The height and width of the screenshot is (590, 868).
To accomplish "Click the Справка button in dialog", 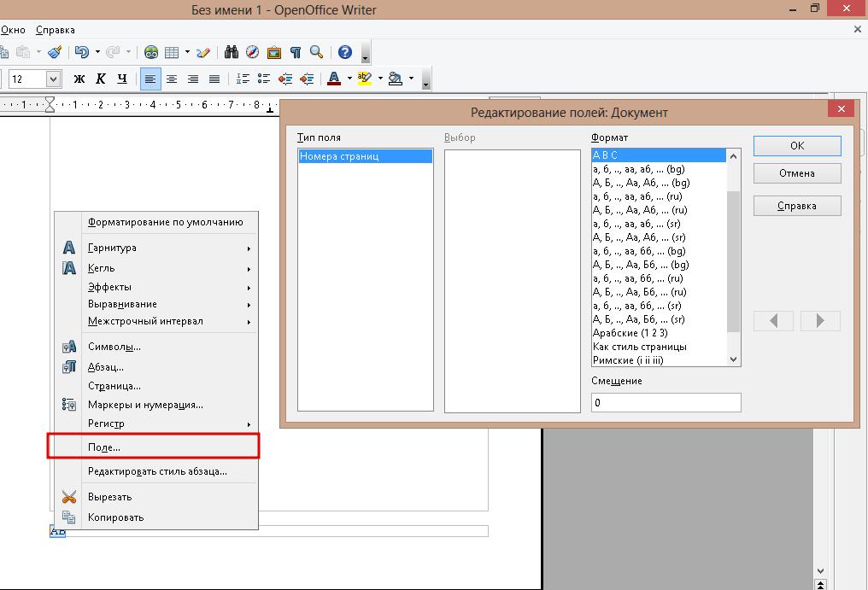I will (797, 206).
